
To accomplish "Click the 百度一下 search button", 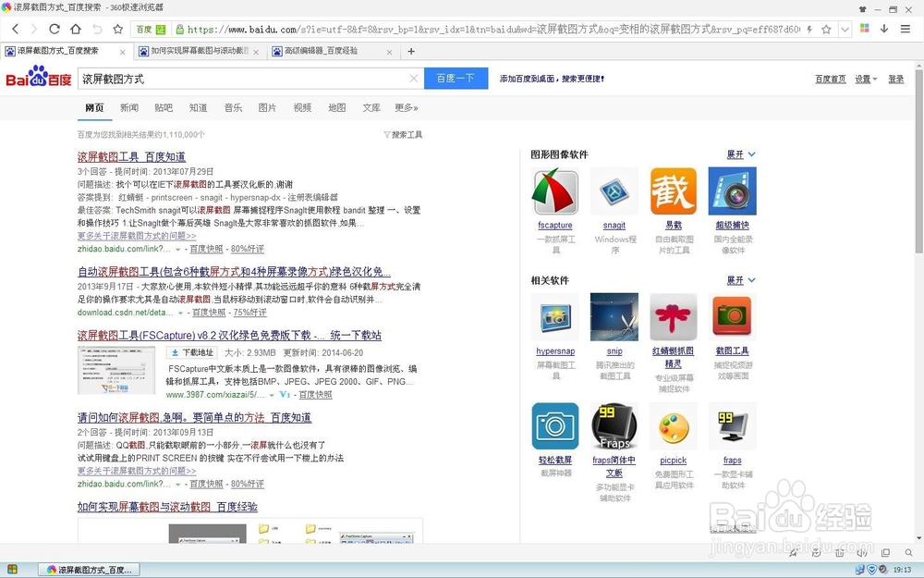I will (456, 79).
